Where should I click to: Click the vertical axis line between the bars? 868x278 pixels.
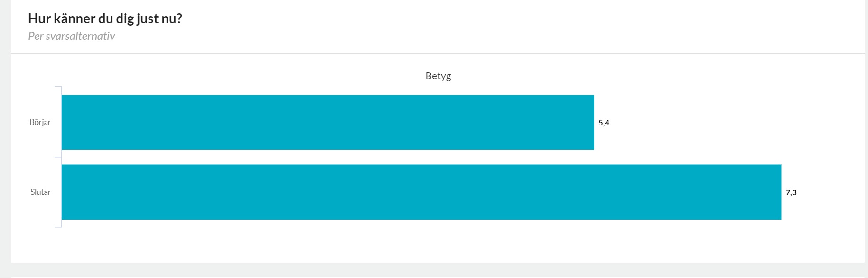61,157
